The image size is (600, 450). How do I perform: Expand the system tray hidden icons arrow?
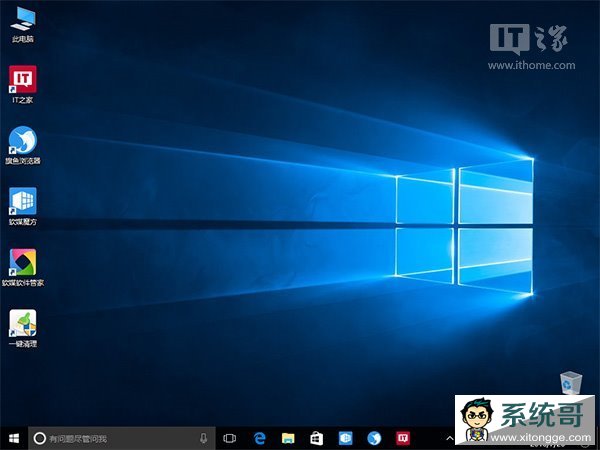(450, 439)
